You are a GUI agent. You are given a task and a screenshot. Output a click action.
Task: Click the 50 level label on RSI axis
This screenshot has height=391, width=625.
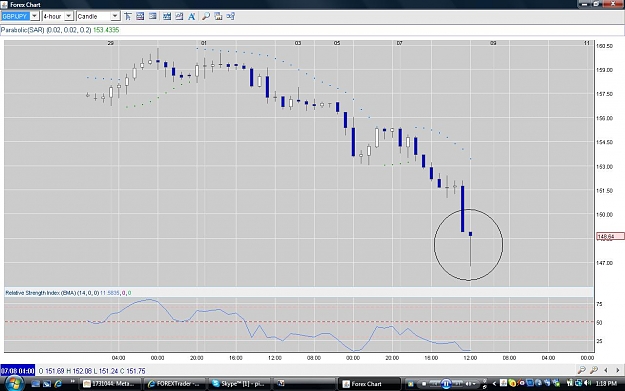pyautogui.click(x=599, y=322)
